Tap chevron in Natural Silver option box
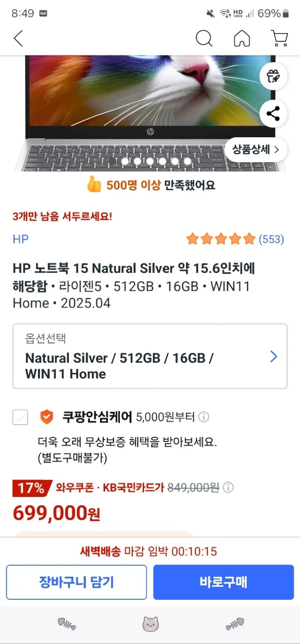Viewport: 300px width, 644px height. tap(274, 356)
